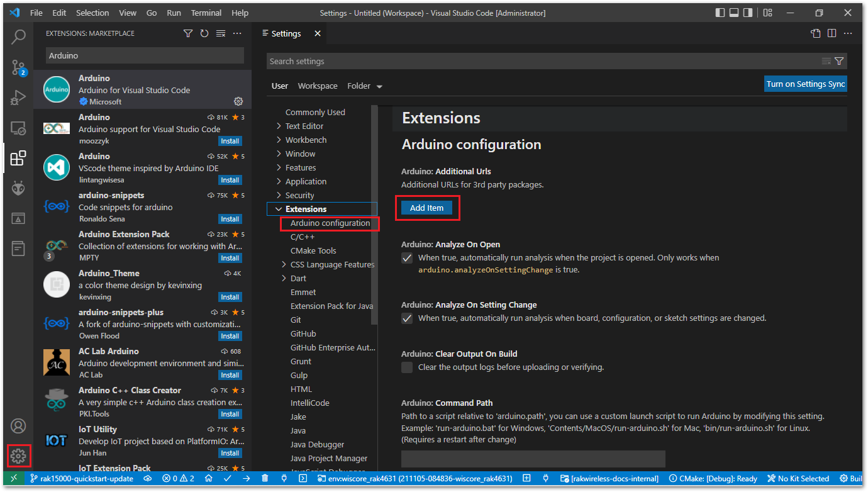Viewport: 868px width, 492px height.
Task: Clear the settings search input
Action: tap(826, 61)
